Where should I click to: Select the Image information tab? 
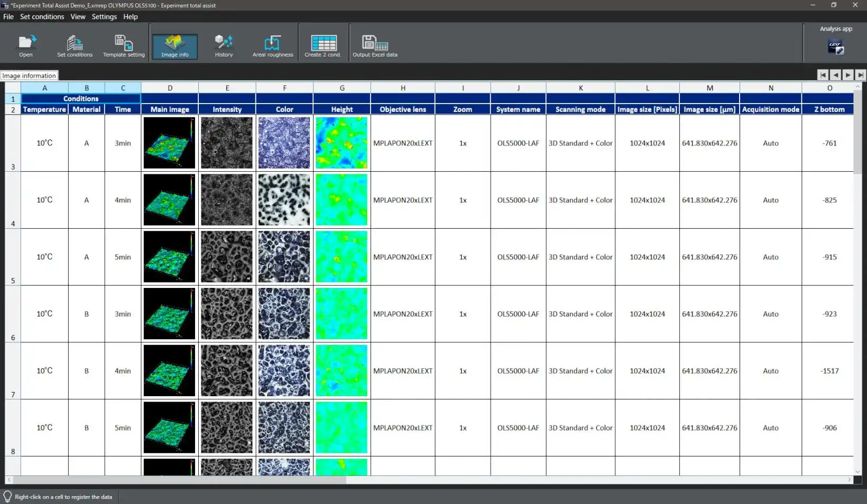point(29,76)
